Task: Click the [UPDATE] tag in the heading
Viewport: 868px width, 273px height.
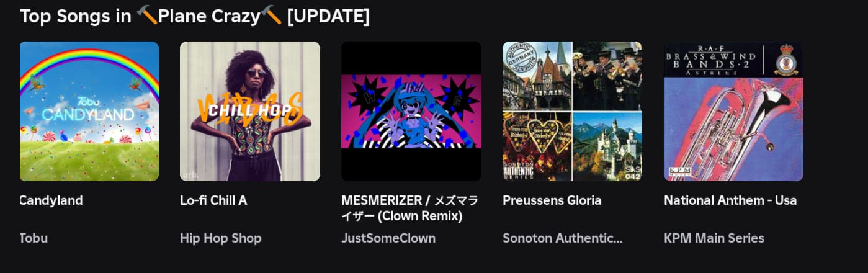Action: pyautogui.click(x=328, y=16)
